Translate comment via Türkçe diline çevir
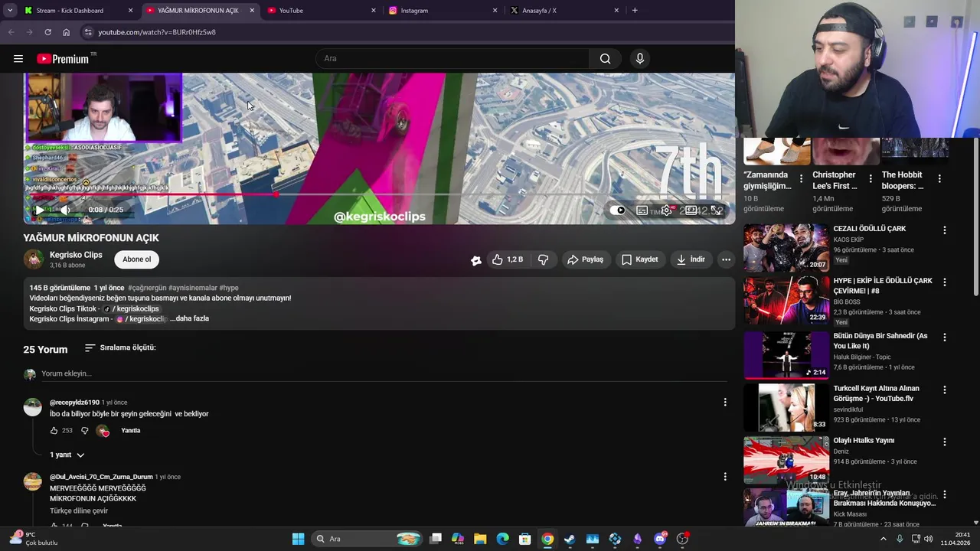Viewport: 980px width, 551px height. click(x=79, y=510)
